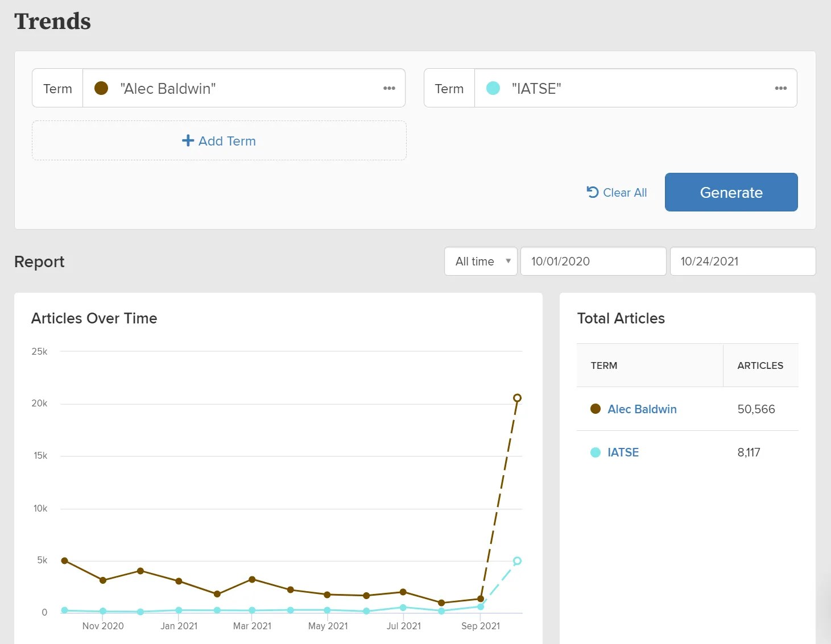Image resolution: width=831 pixels, height=644 pixels.
Task: Select start date field 10/01/2020
Action: [593, 261]
